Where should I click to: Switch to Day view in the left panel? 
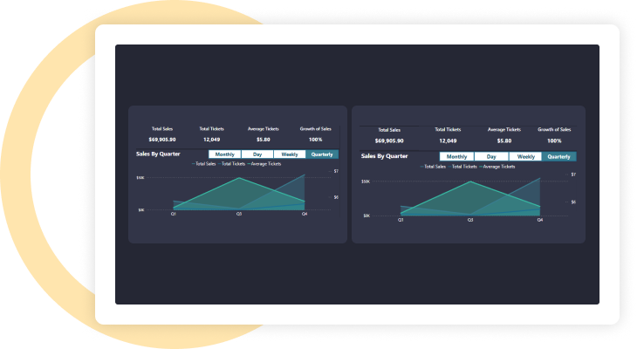(257, 154)
